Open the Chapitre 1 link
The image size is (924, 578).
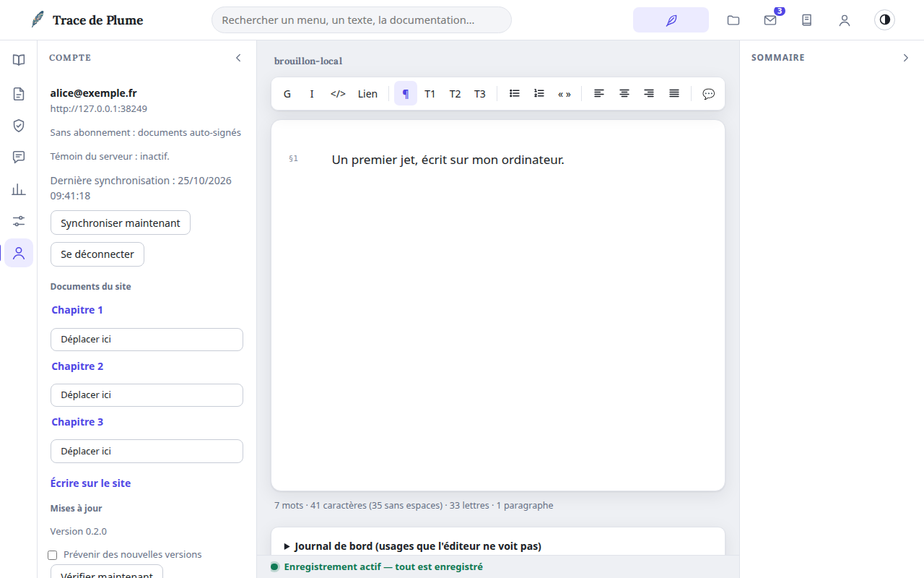click(77, 310)
